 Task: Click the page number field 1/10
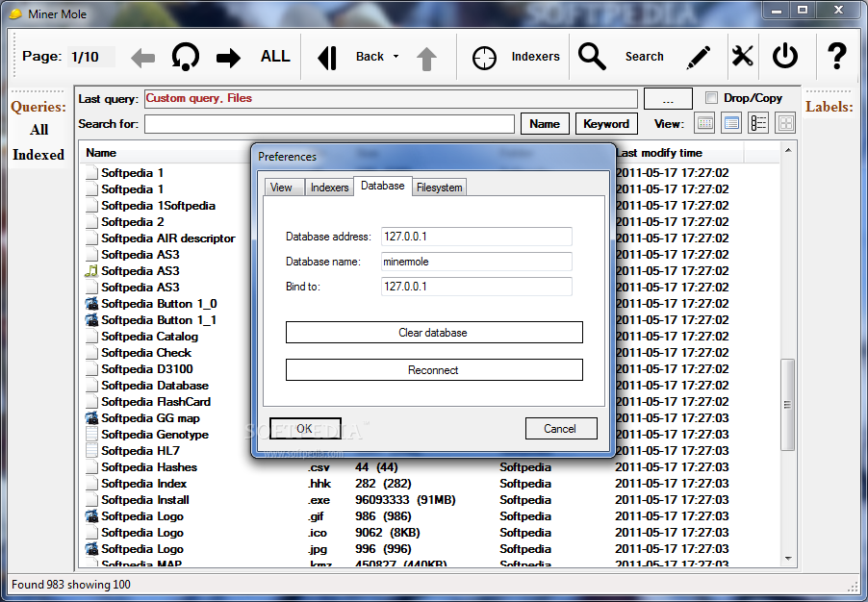91,57
